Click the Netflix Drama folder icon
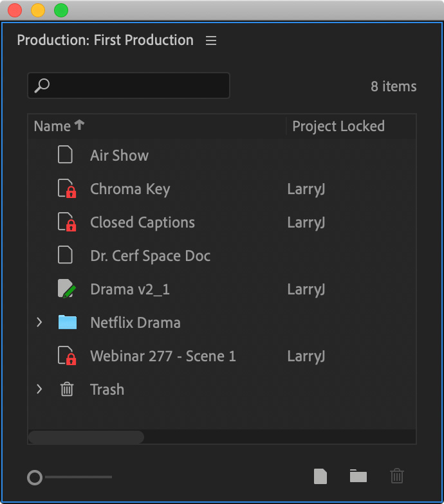Viewport: 444px width, 504px height. coord(67,323)
